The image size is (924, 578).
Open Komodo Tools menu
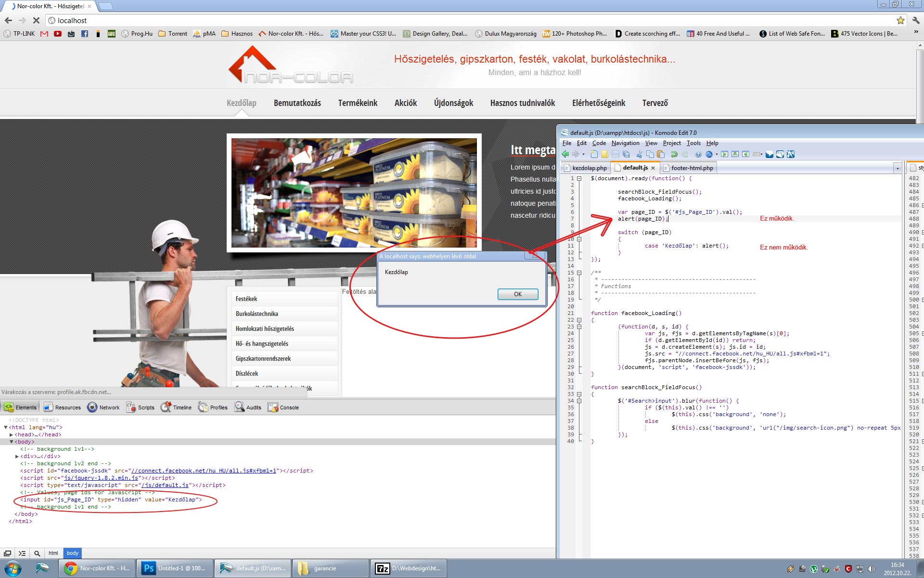tap(693, 143)
